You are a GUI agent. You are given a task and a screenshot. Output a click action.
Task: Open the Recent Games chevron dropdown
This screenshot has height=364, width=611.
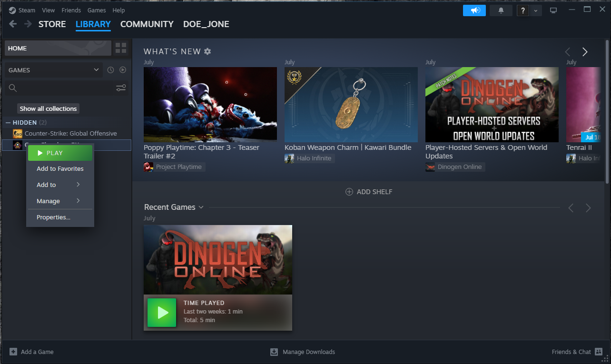tap(201, 207)
